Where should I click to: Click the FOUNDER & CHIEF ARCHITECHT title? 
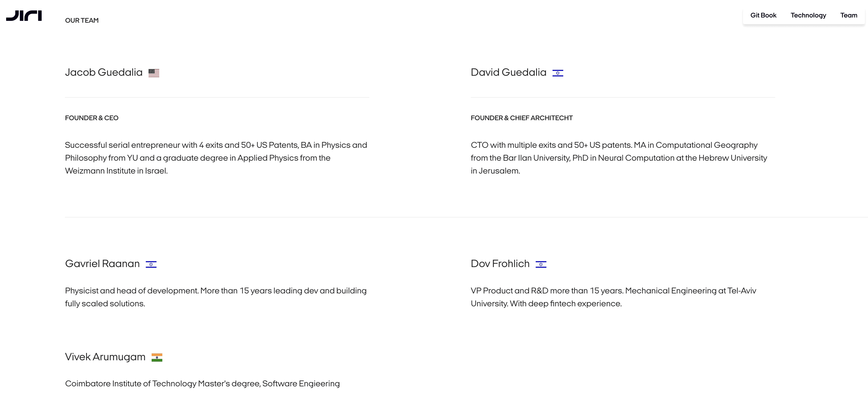(521, 118)
